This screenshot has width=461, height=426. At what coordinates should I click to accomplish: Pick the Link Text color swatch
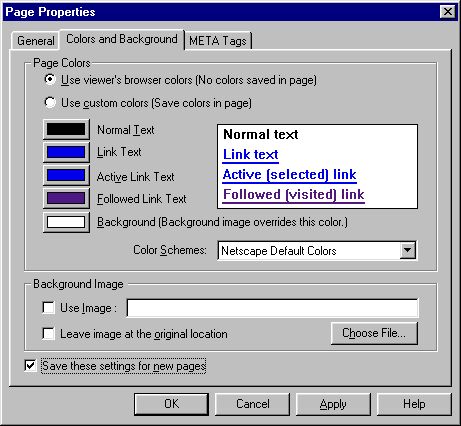[x=66, y=152]
